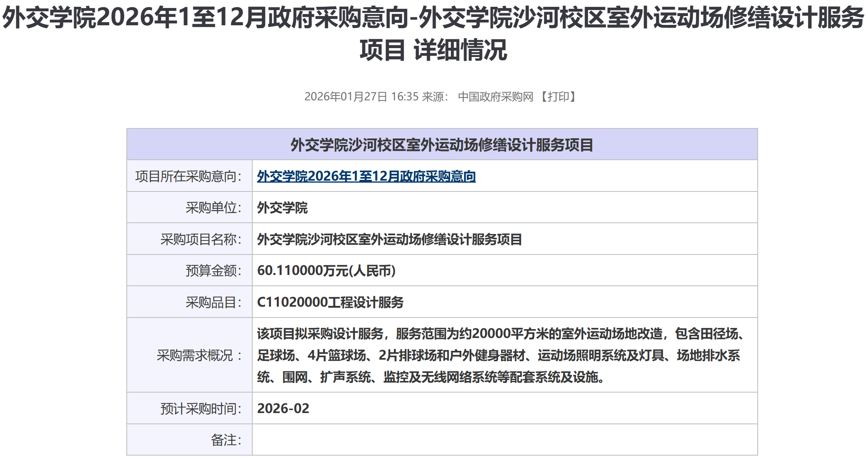Click the 中国政府采购网 source text

pyautogui.click(x=495, y=97)
